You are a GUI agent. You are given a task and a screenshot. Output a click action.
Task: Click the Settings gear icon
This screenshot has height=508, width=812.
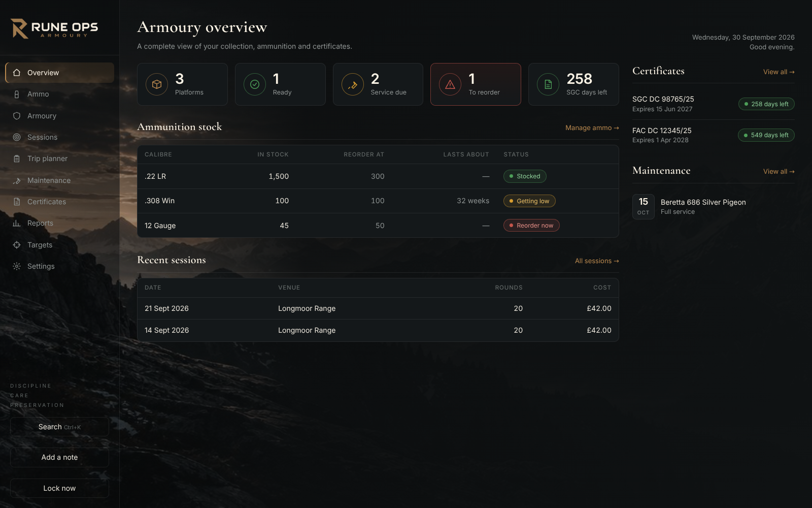pyautogui.click(x=17, y=266)
